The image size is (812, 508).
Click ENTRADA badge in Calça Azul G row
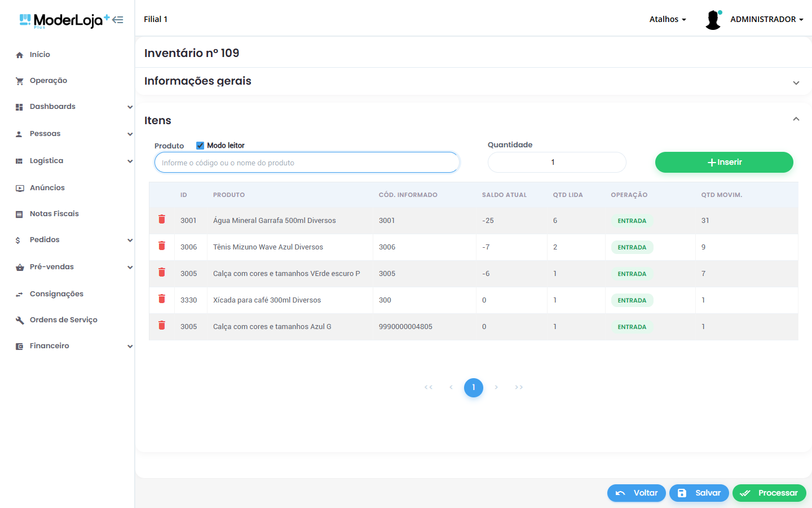point(632,327)
